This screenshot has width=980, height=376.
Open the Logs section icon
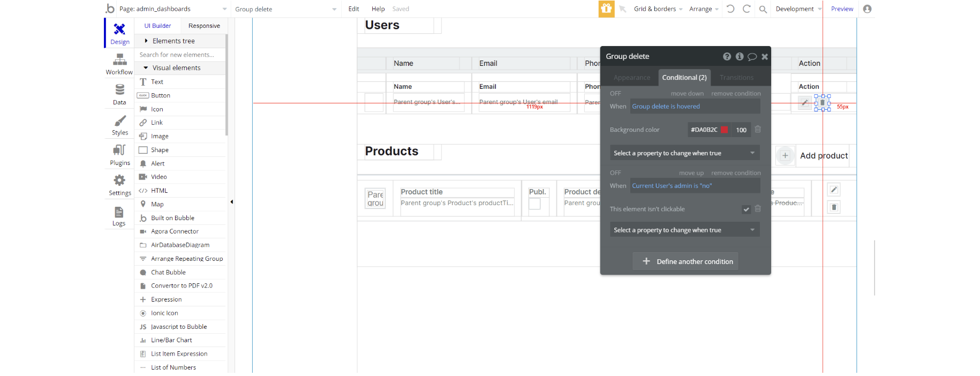[119, 216]
